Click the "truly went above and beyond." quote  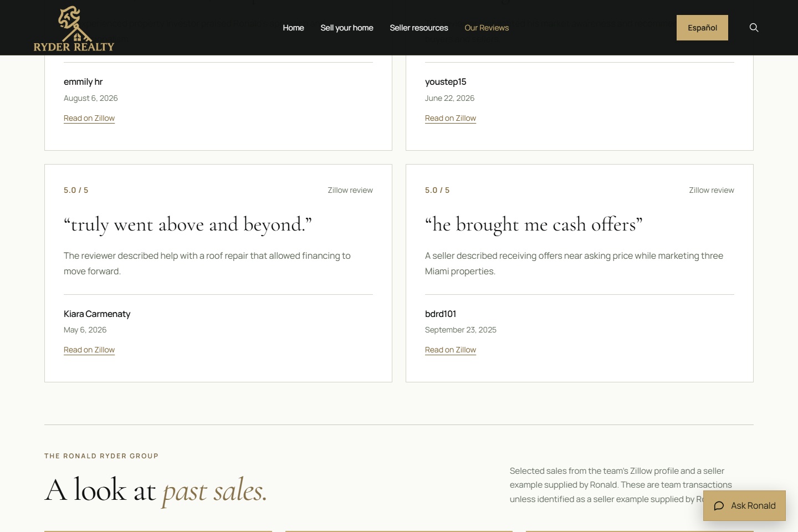pyautogui.click(x=188, y=224)
